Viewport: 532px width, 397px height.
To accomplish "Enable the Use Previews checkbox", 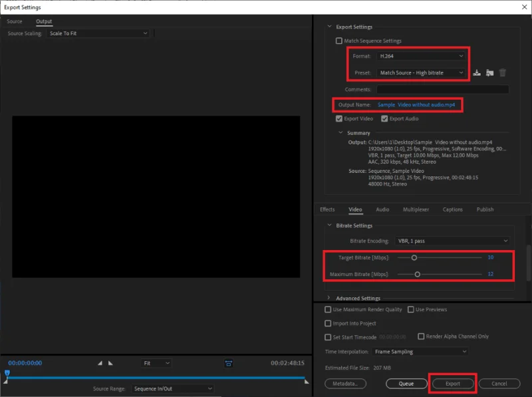I will [410, 309].
